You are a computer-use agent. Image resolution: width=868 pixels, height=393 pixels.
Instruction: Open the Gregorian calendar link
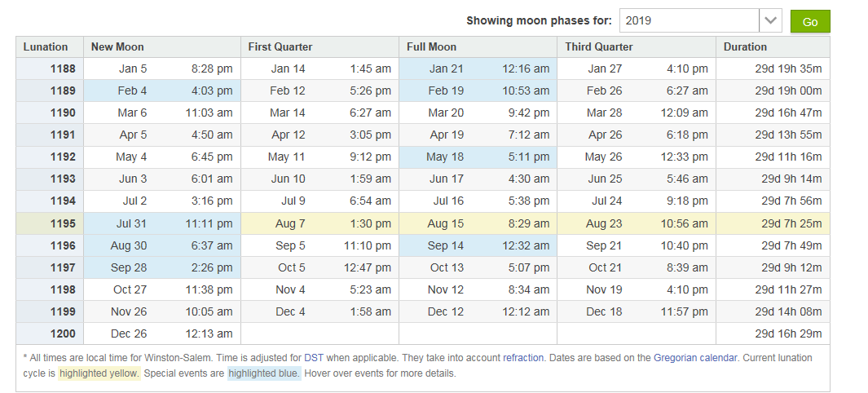coord(694,358)
